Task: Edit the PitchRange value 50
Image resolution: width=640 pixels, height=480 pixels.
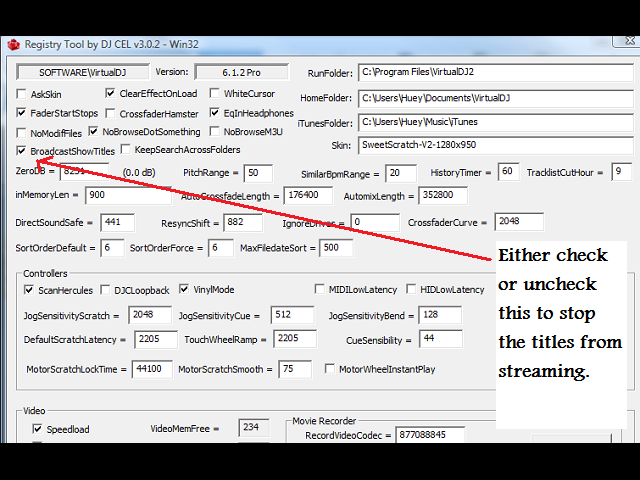Action: pos(258,173)
